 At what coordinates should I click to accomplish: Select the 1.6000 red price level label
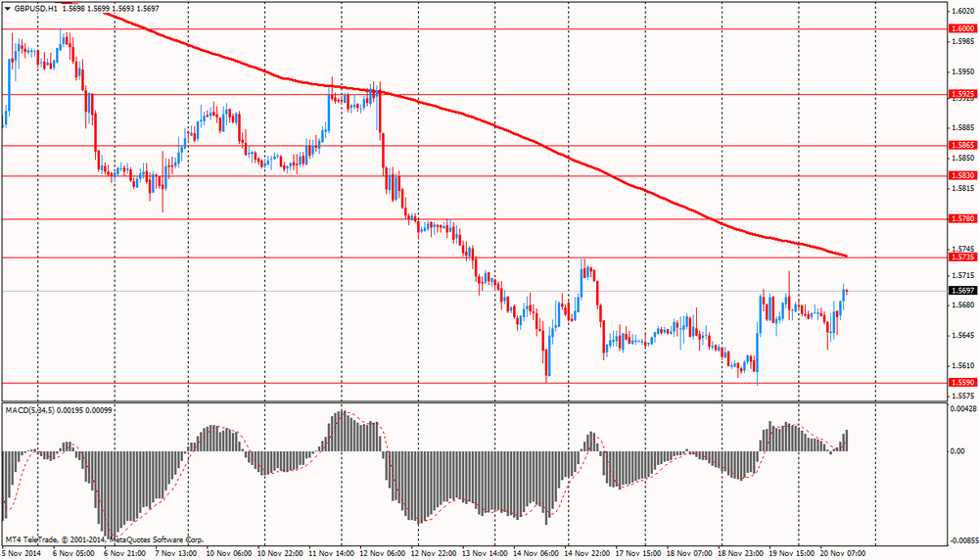tap(962, 28)
